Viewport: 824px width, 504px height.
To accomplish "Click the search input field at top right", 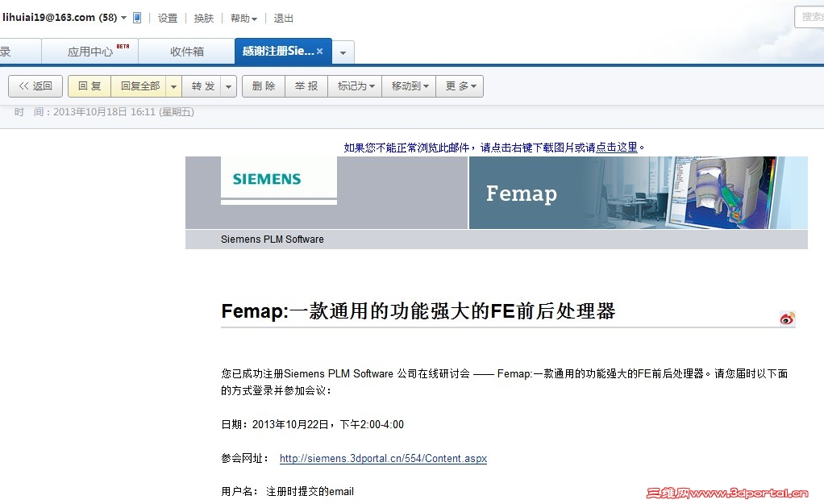I will (809, 17).
